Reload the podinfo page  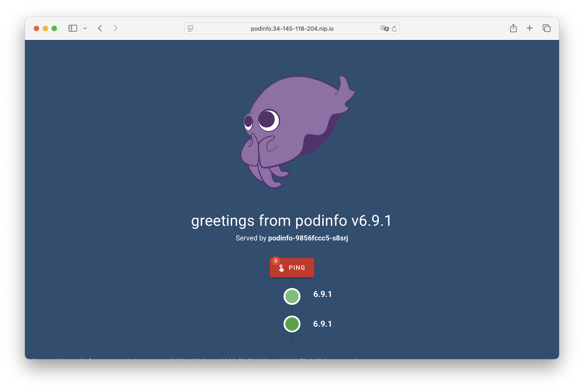394,28
